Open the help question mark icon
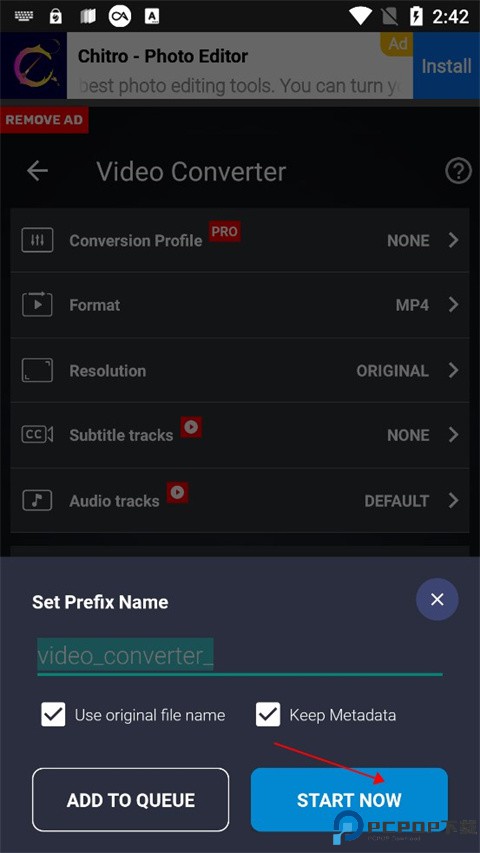 pos(458,171)
